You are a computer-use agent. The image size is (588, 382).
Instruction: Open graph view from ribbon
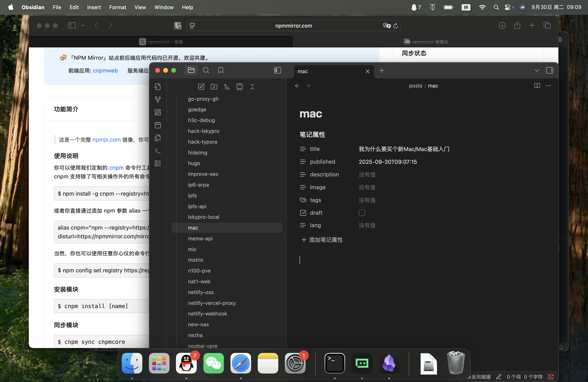158,99
